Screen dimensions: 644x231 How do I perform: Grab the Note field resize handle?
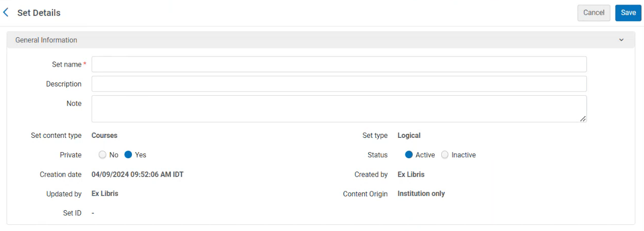[x=583, y=119]
